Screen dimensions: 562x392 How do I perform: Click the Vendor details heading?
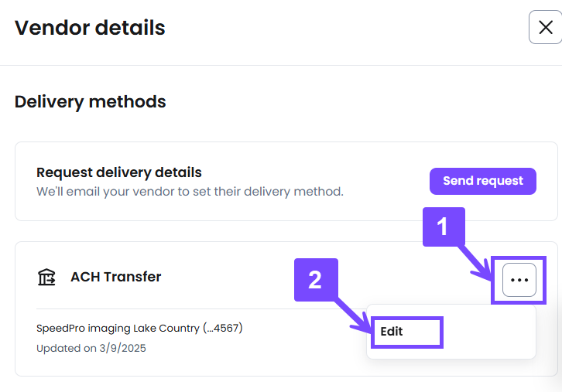point(90,28)
